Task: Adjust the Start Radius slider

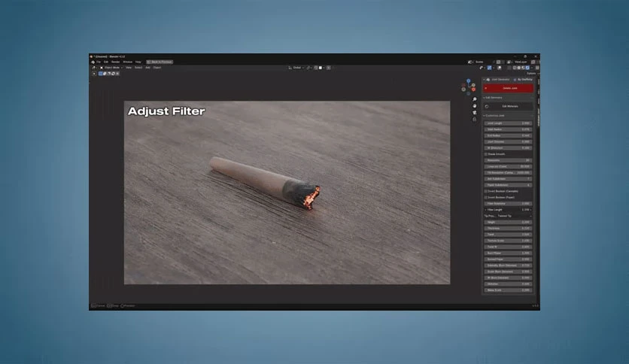Action: [508, 129]
